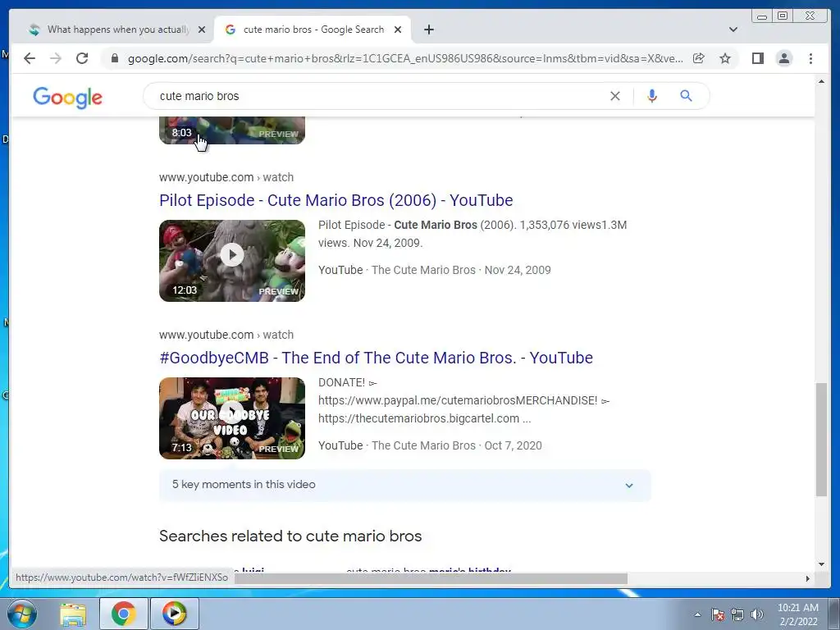
Task: Open the network tray icon
Action: (x=737, y=614)
